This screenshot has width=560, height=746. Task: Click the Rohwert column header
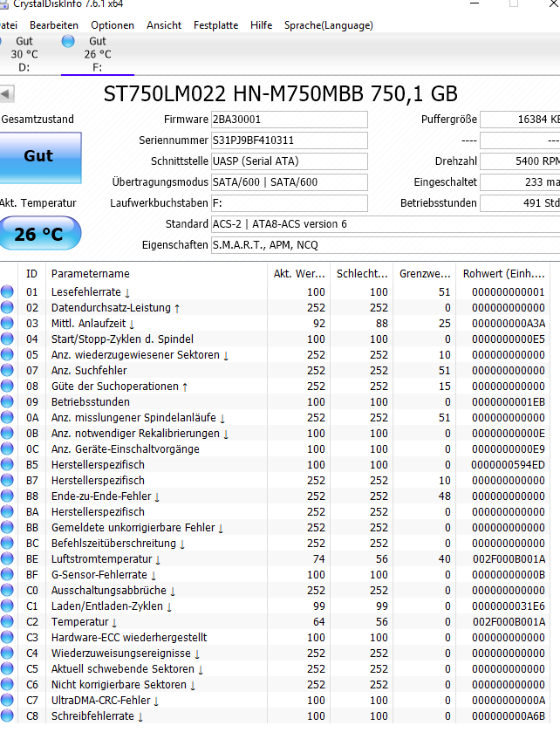(503, 274)
